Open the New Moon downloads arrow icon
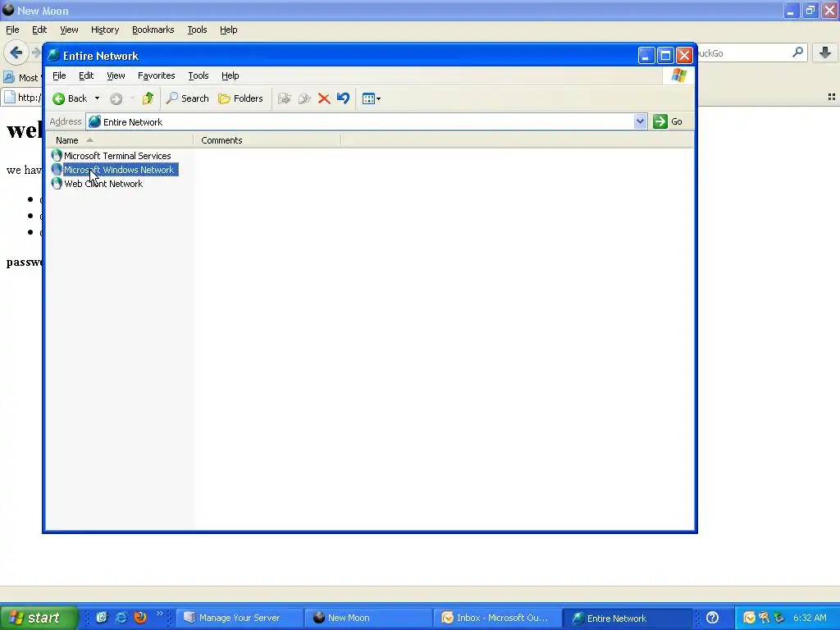Screen dimensions: 840x630 tap(825, 52)
